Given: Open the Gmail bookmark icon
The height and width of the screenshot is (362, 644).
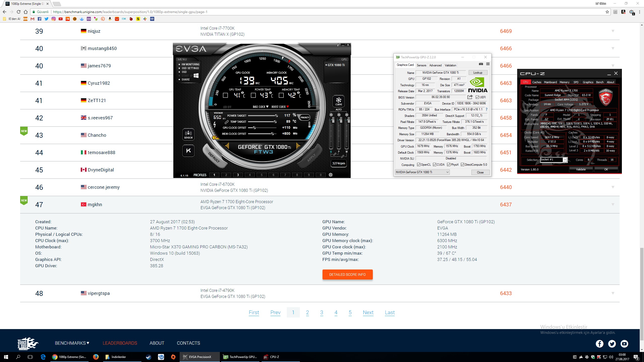Looking at the screenshot, I should click(32, 19).
